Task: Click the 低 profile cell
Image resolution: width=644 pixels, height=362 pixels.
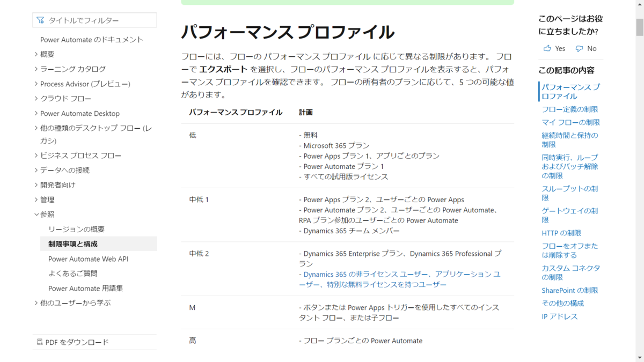Action: tap(193, 135)
